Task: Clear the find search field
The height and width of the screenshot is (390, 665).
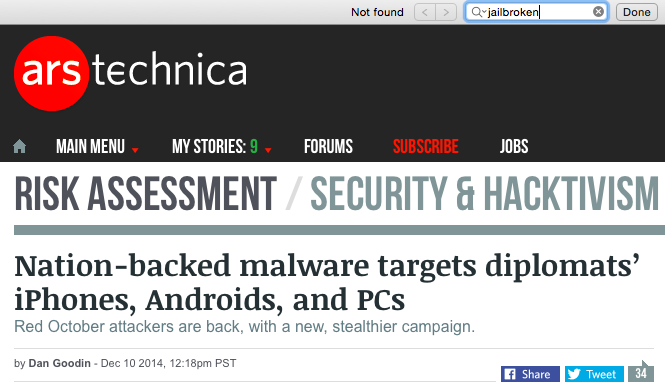Action: pos(598,12)
